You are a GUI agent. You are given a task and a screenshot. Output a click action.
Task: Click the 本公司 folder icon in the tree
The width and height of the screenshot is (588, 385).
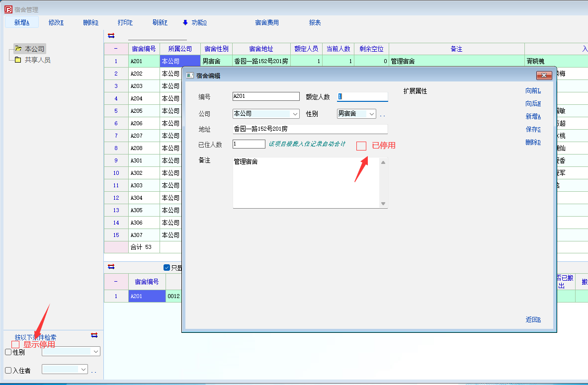click(x=18, y=49)
